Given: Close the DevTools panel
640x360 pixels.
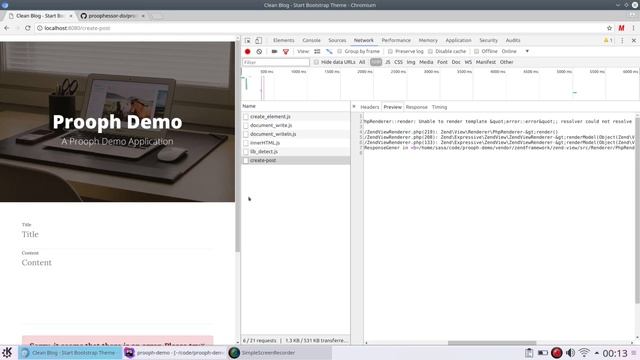Looking at the screenshot, I should 633,40.
